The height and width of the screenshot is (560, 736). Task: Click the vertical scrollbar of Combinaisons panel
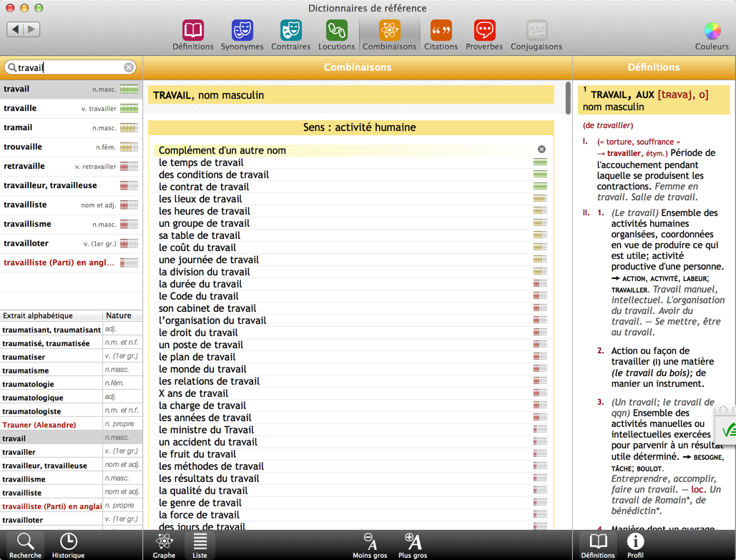567,98
